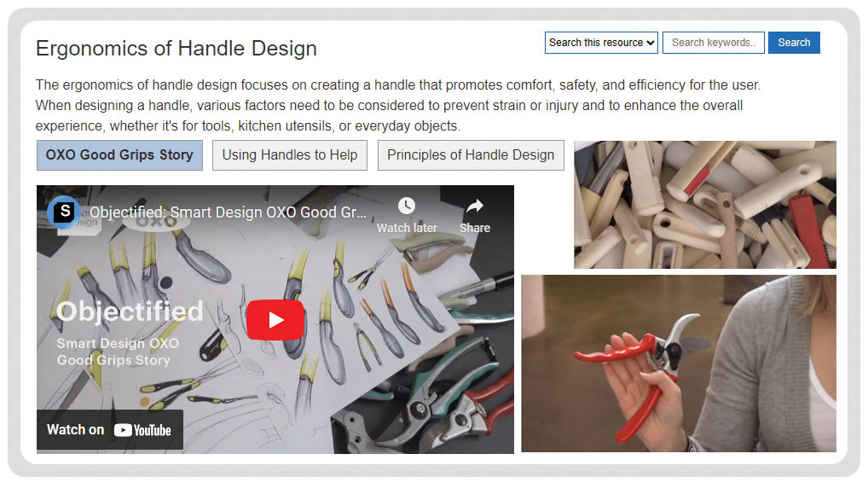Click the Objectified overlay text on video

coord(130,311)
